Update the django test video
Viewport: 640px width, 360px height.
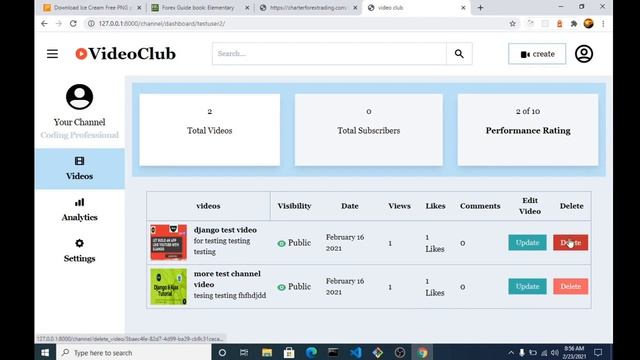[x=527, y=242]
